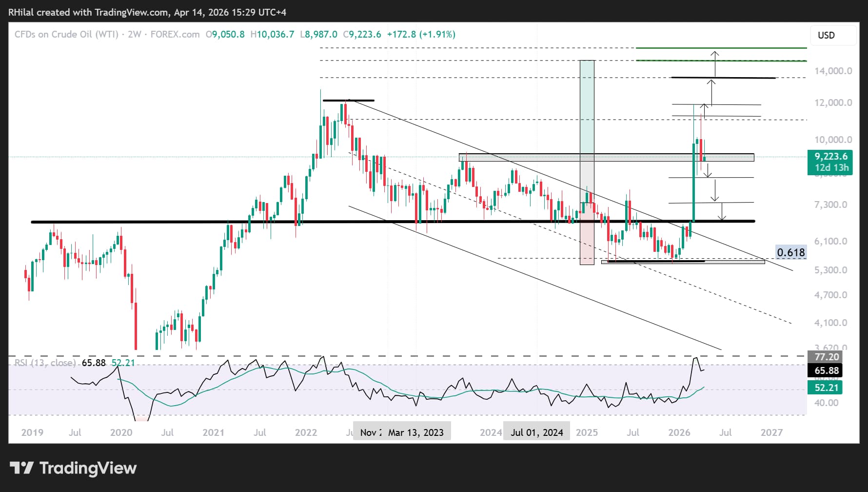The width and height of the screenshot is (868, 492).
Task: Click the 'Mar 13, 2023' date marker
Action: point(416,432)
